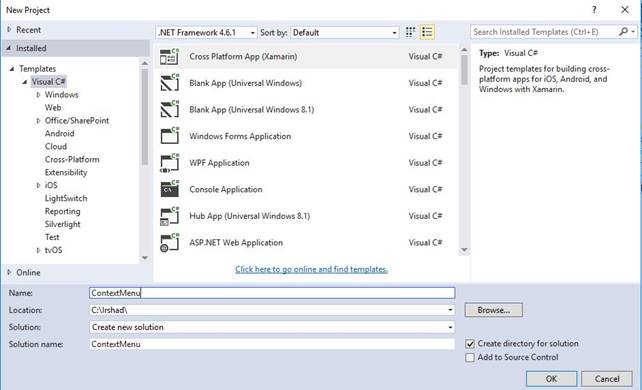Click the template list scrollbar up arrow
Viewport: 642px width, 390px height.
click(464, 50)
